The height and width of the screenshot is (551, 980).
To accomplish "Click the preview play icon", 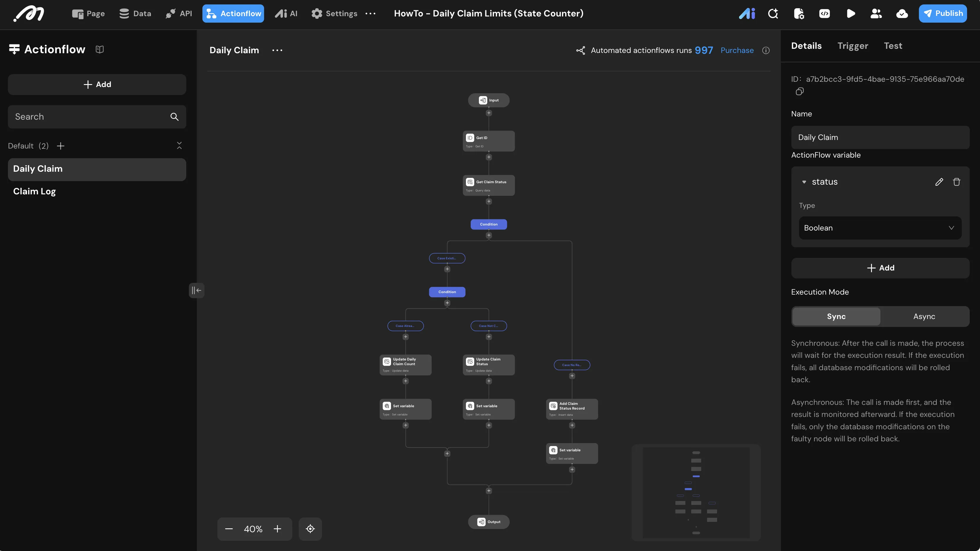I will [851, 14].
